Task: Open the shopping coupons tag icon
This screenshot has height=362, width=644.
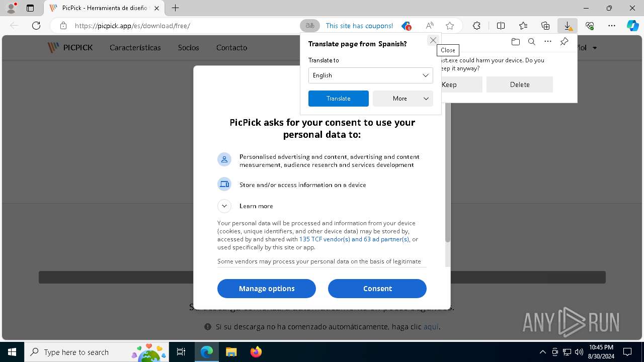Action: click(406, 26)
